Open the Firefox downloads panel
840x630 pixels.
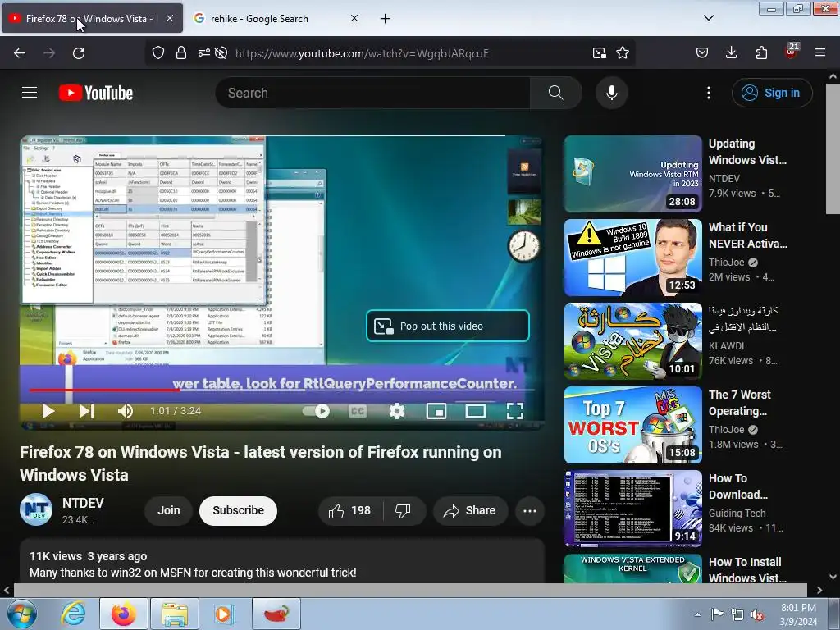(x=731, y=53)
